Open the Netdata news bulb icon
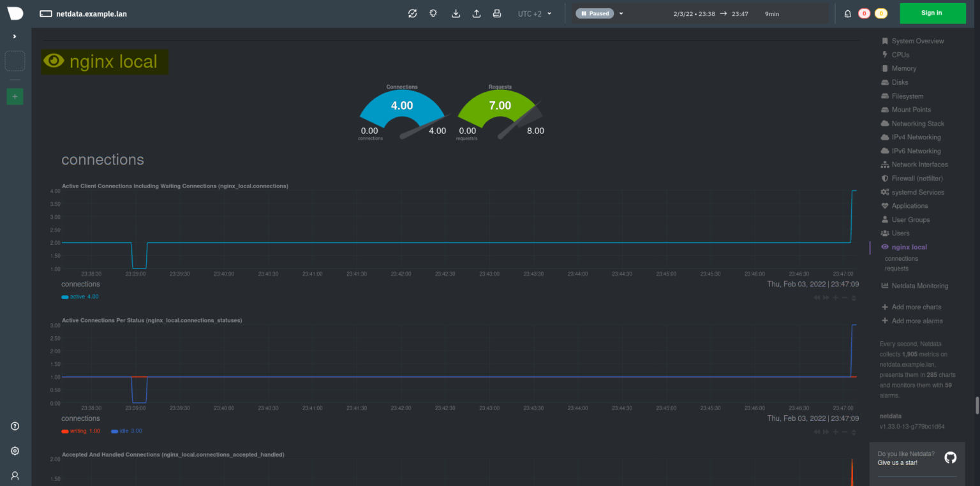980x486 pixels. pos(433,13)
